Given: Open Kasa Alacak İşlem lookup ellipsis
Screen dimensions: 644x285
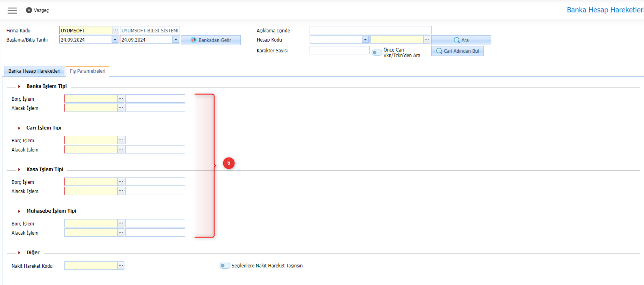Looking at the screenshot, I should point(121,191).
